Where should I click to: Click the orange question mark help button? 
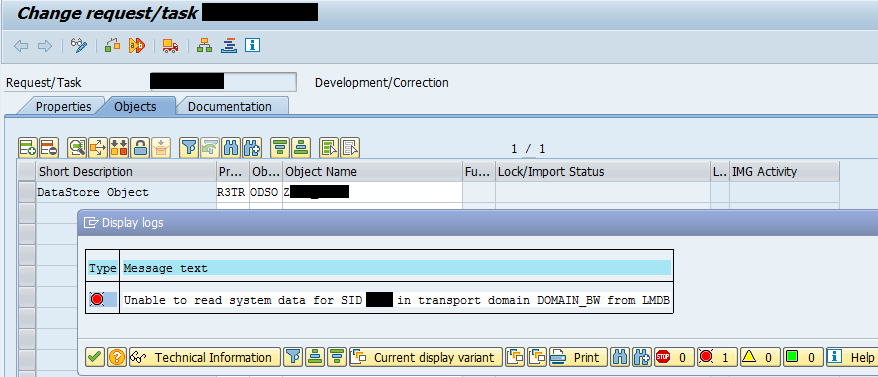click(116, 357)
